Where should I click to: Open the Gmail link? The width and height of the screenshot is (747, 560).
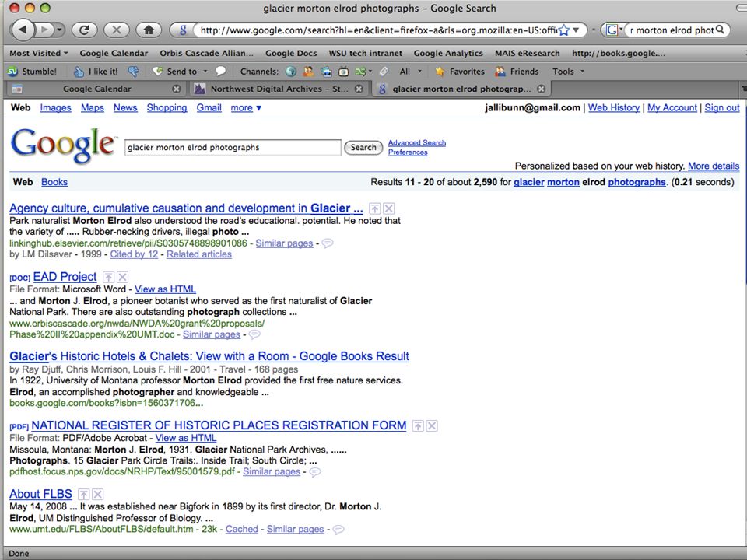pos(209,107)
